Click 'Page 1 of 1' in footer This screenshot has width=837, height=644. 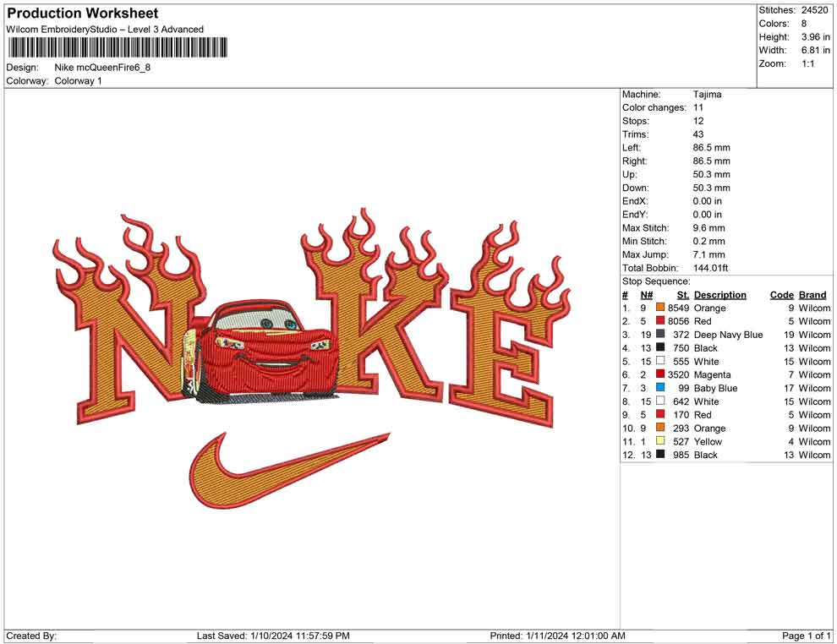pos(806,636)
